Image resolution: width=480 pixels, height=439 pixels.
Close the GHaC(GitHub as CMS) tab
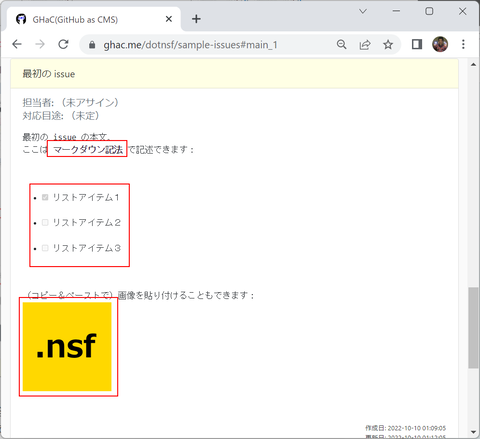pos(169,19)
